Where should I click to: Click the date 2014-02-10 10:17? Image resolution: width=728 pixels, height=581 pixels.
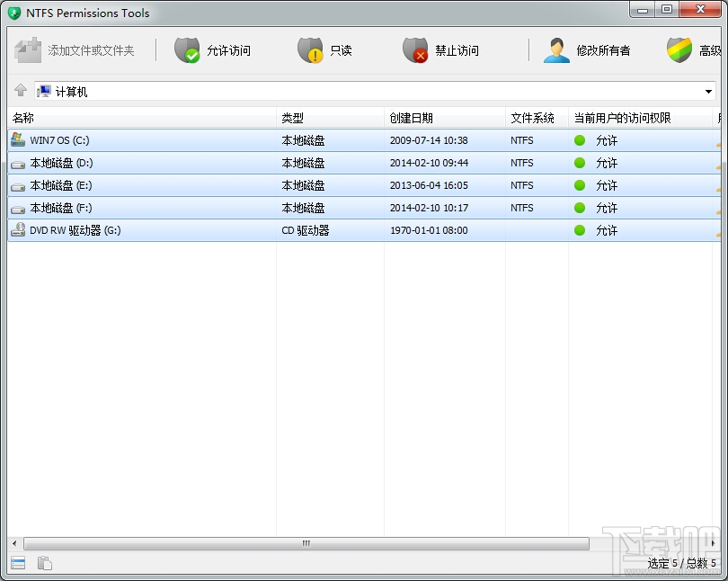[429, 208]
